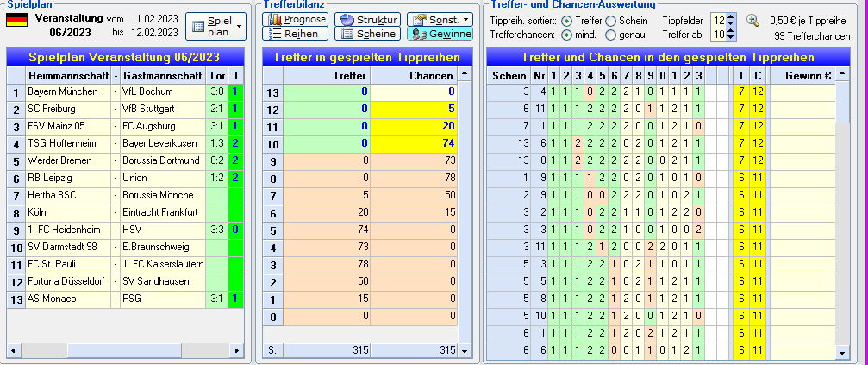Open the Sonst. dropdown button
Viewport: 868px width, 365px height.
click(440, 19)
